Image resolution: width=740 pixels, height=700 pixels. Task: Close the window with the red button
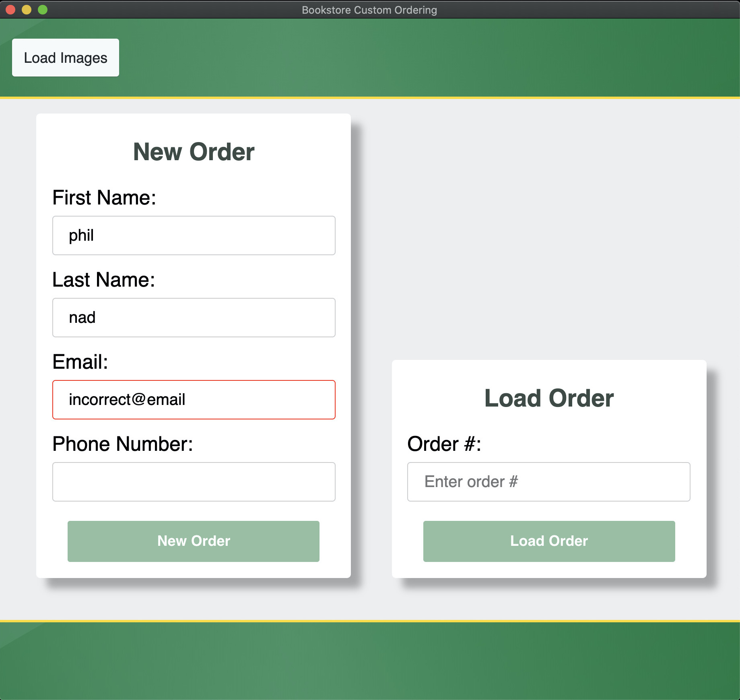tap(10, 10)
